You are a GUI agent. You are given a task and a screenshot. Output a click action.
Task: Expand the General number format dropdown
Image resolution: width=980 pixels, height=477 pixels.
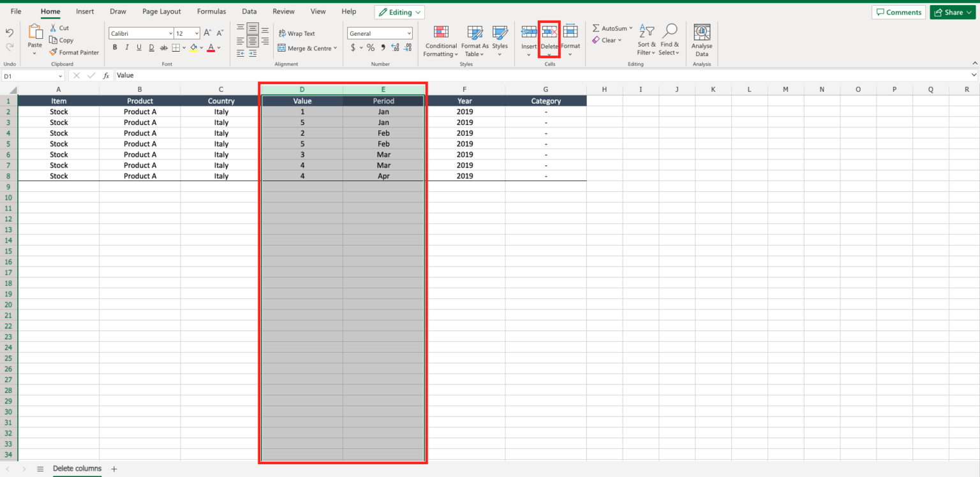408,33
